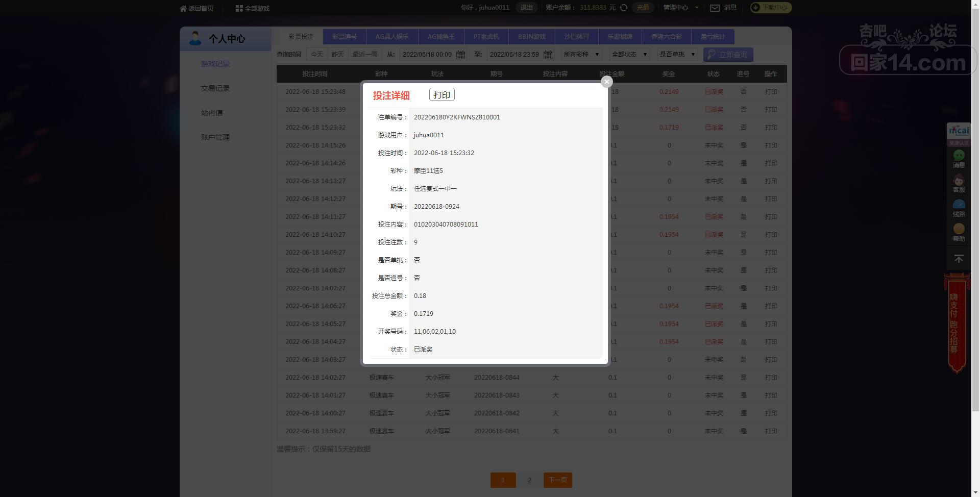Open the envelope 消息 icon in top bar
The image size is (980, 497).
click(715, 8)
